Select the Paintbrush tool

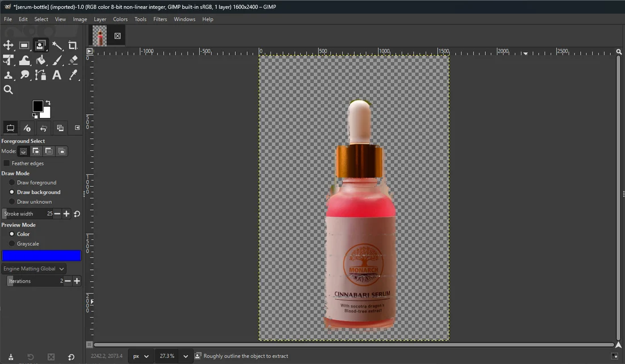57,60
